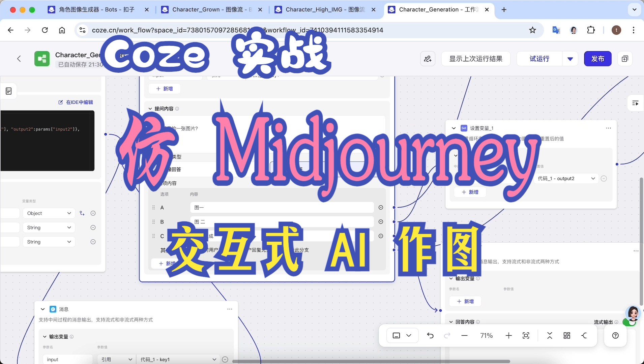Open the tab search chevron

pyautogui.click(x=635, y=9)
